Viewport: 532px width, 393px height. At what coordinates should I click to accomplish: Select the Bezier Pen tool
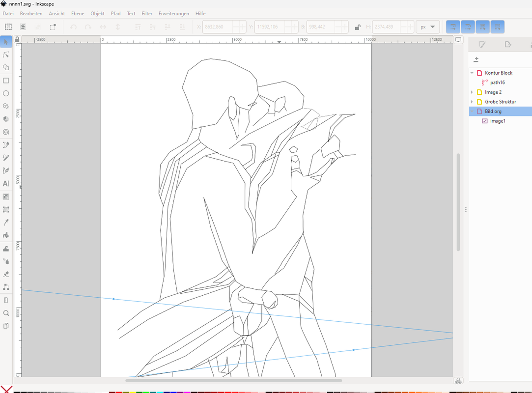[6, 145]
